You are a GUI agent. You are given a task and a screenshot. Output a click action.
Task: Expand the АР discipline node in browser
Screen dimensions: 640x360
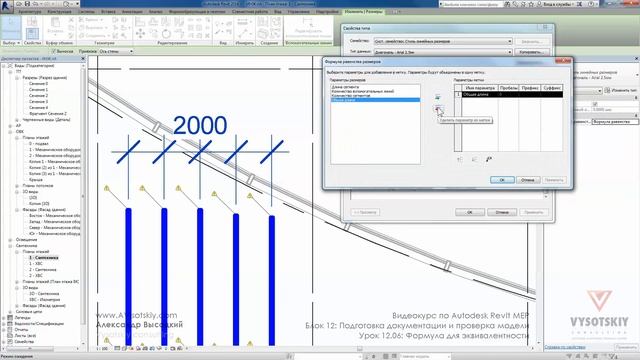coord(11,126)
